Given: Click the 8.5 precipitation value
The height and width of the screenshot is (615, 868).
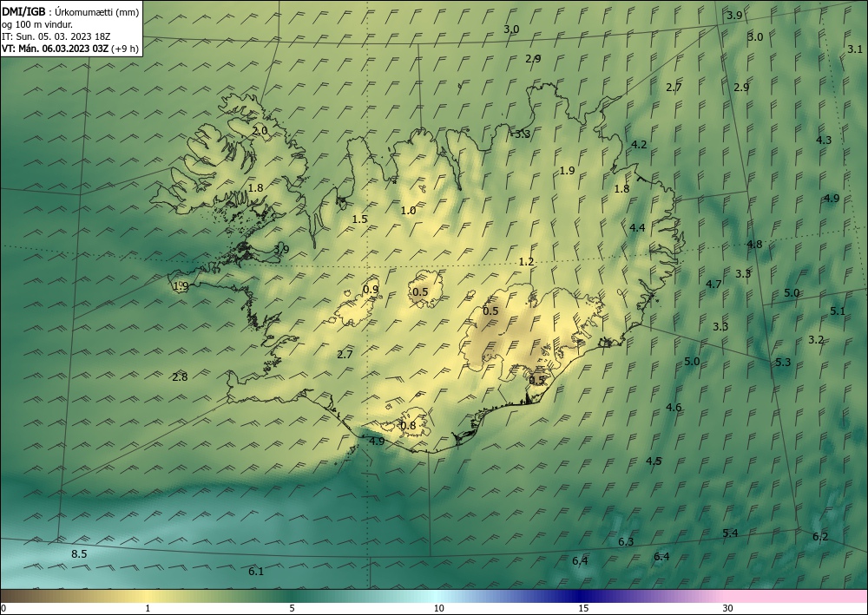Looking at the screenshot, I should pyautogui.click(x=79, y=553).
